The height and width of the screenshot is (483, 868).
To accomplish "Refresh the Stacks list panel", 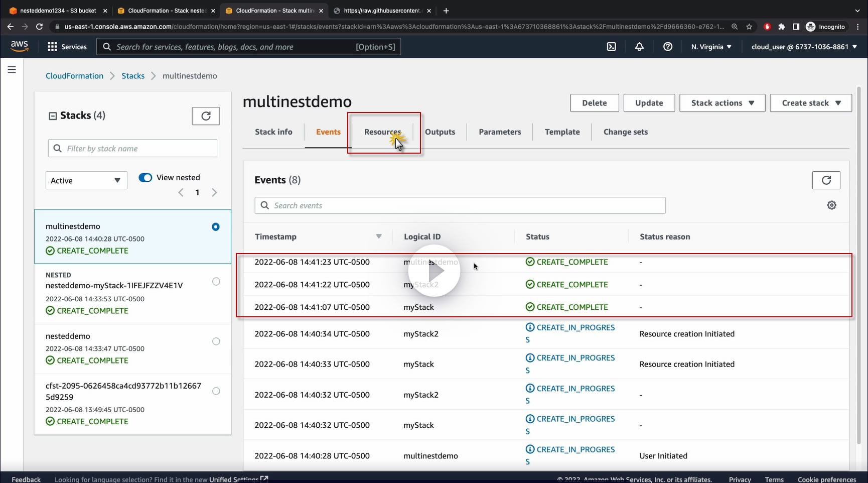I will [206, 116].
